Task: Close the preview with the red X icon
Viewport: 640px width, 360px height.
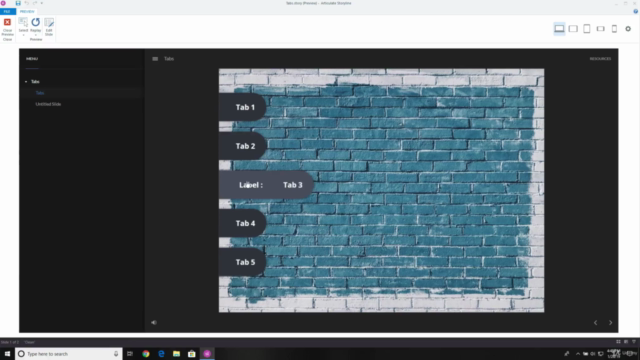Action: click(7, 22)
